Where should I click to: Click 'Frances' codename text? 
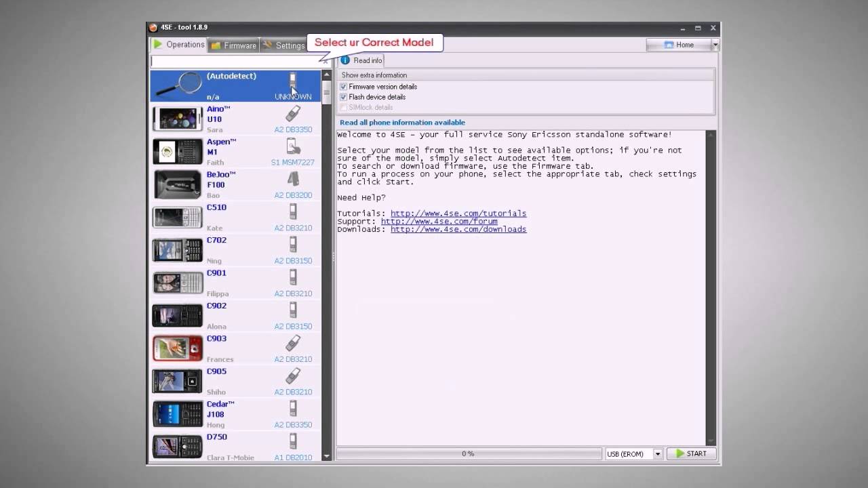220,359
